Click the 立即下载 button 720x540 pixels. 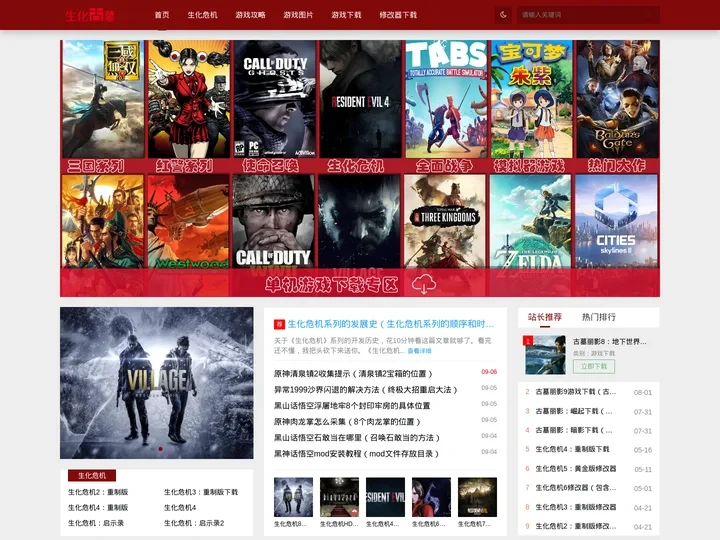click(594, 366)
